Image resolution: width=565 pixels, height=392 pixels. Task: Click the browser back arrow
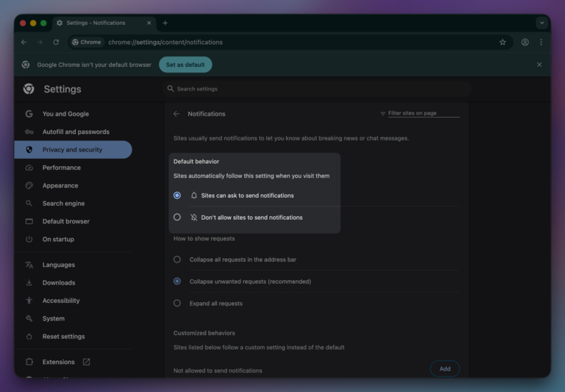pos(24,42)
